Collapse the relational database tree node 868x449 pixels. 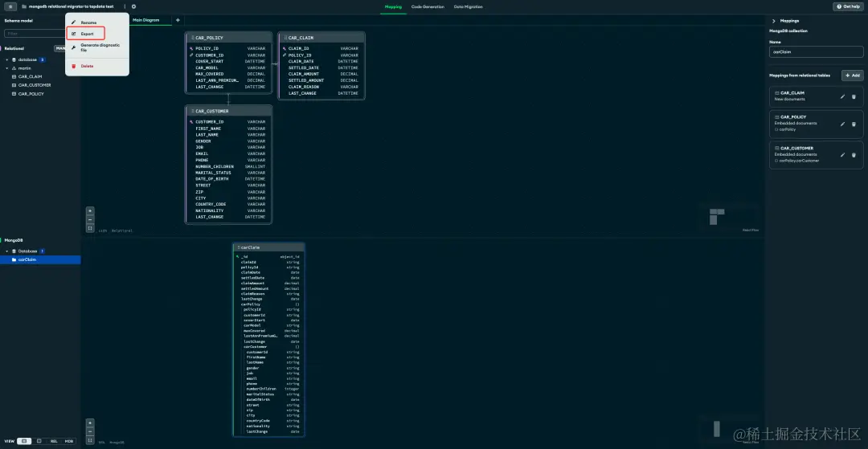tap(6, 59)
